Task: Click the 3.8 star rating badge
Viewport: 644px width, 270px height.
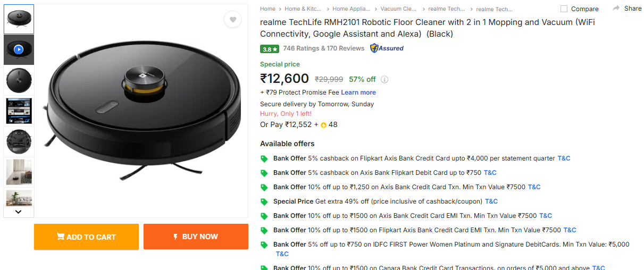Action: coord(269,49)
